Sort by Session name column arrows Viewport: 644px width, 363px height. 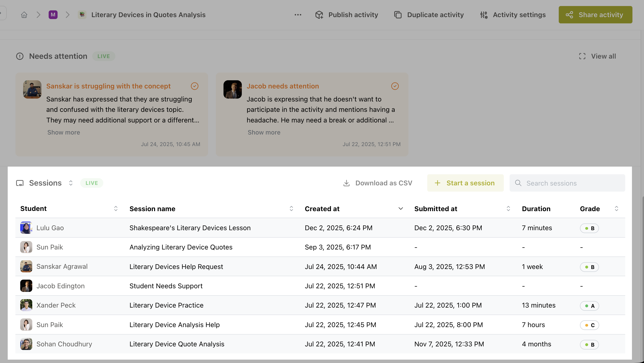point(291,209)
